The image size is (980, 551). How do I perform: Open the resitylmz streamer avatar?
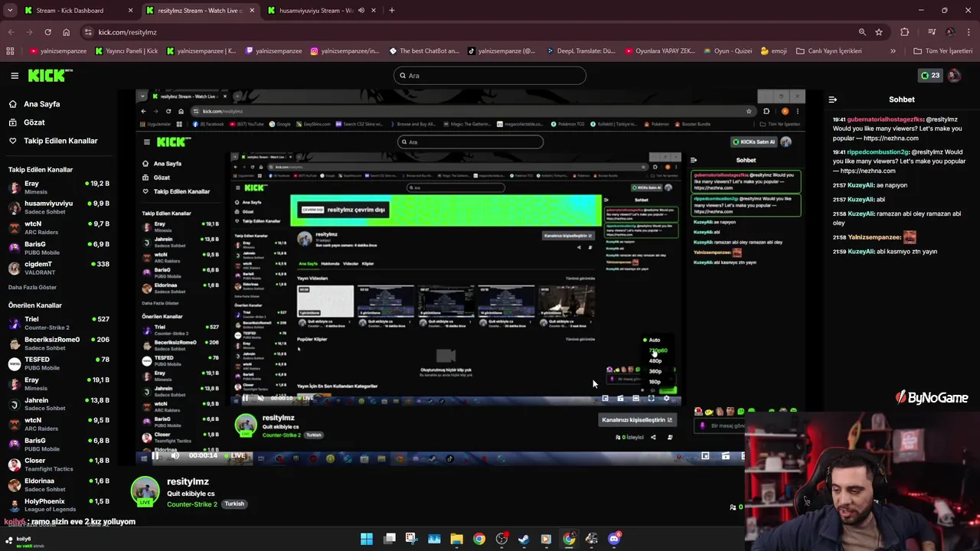(145, 491)
